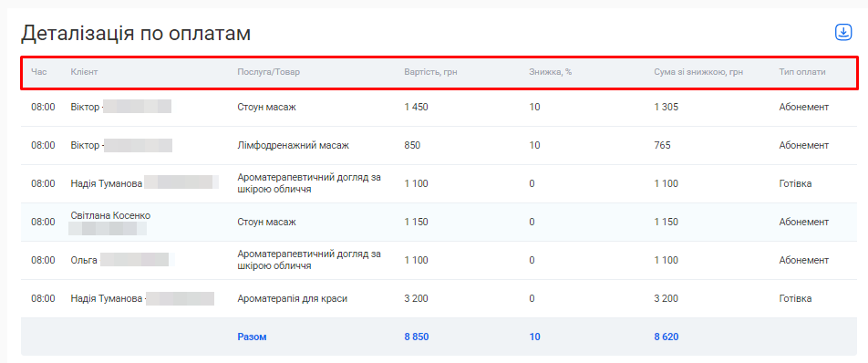
Task: Click service Лімфодренажний масаж
Action: [x=294, y=146]
